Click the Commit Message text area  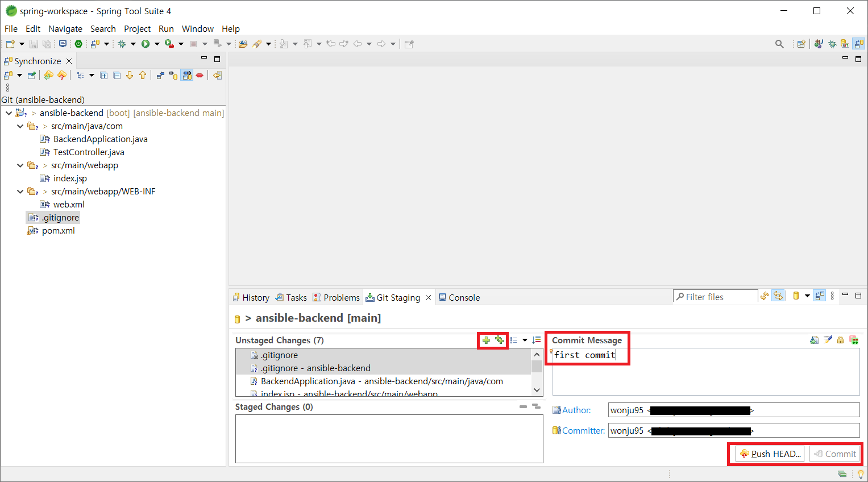[706, 372]
